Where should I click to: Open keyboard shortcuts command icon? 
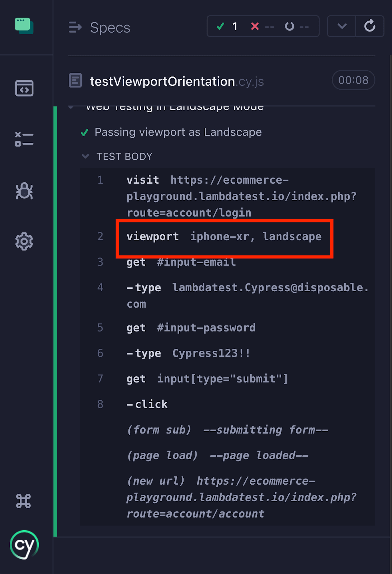24,501
